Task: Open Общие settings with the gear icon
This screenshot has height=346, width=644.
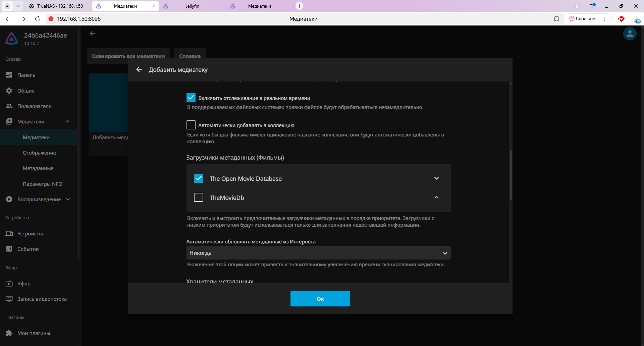Action: (26, 91)
